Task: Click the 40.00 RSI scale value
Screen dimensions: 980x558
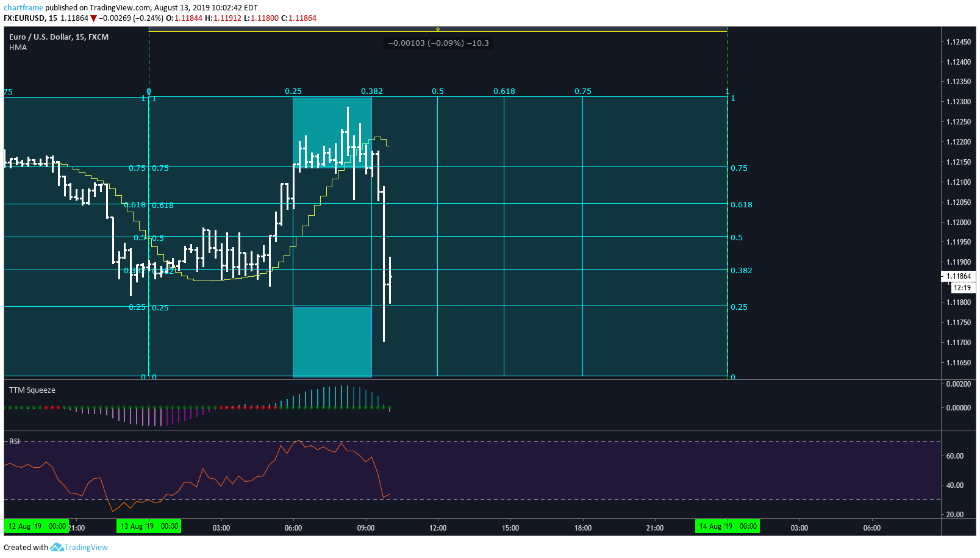Action: (955, 485)
